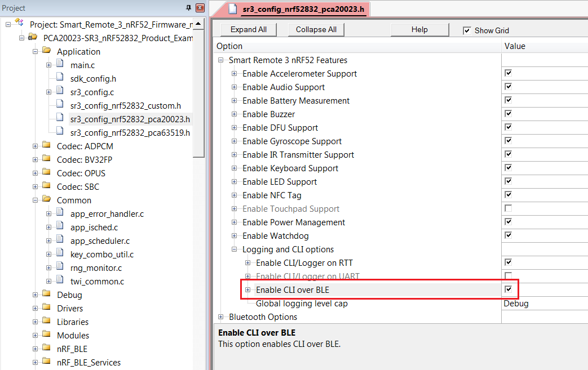This screenshot has height=370, width=588.
Task: Expand the Enable Battery Measurement option
Action: [234, 101]
